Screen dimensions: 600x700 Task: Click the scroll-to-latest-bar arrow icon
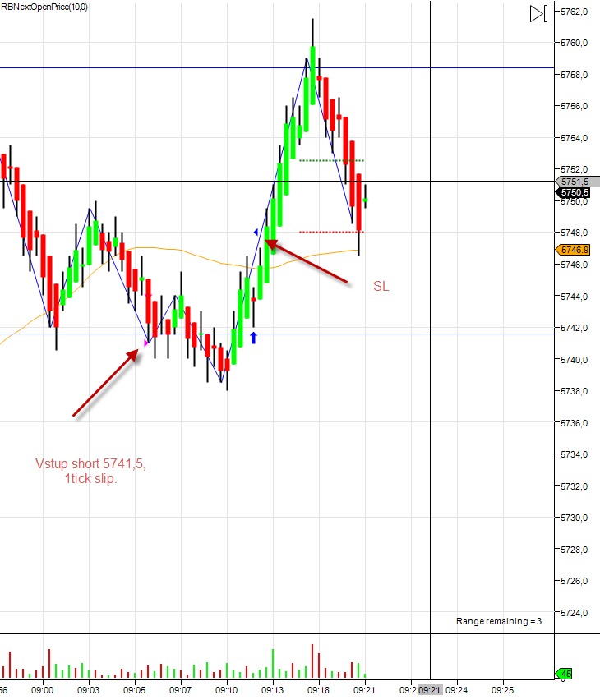pos(539,13)
